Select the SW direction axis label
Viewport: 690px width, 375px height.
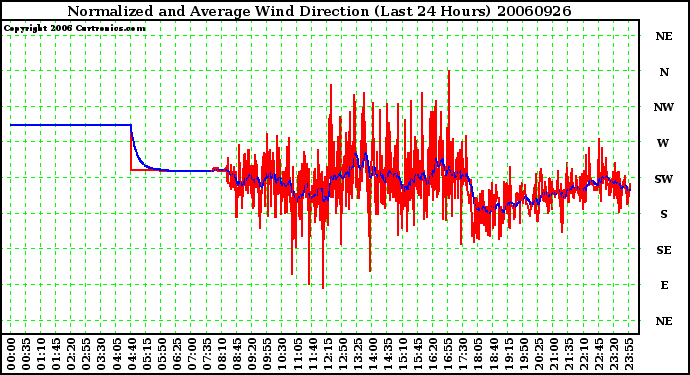coord(664,179)
